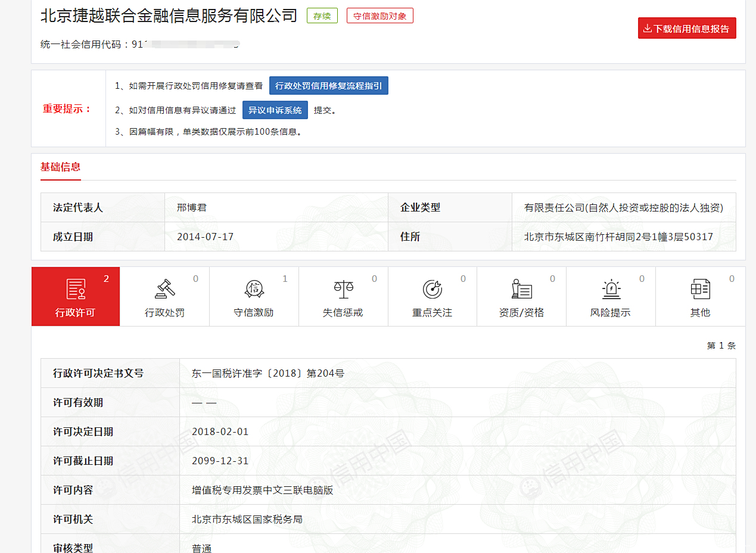756x553 pixels.
Task: Click legal representative name 邢博君
Action: click(x=192, y=207)
